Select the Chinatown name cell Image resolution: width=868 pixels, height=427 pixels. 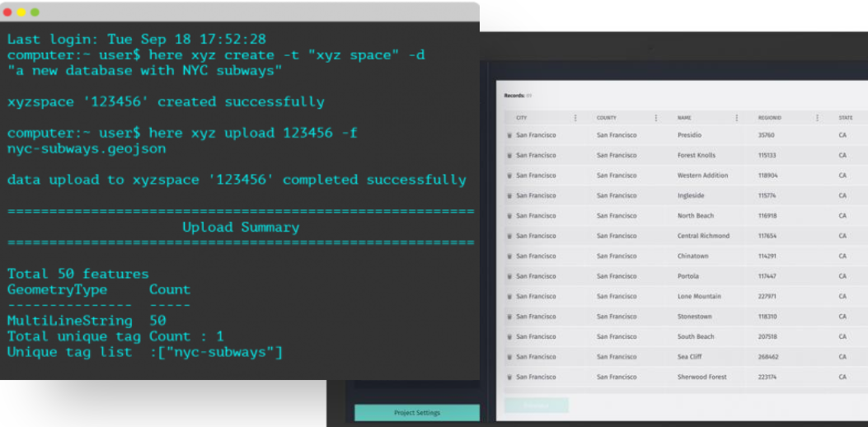point(693,256)
